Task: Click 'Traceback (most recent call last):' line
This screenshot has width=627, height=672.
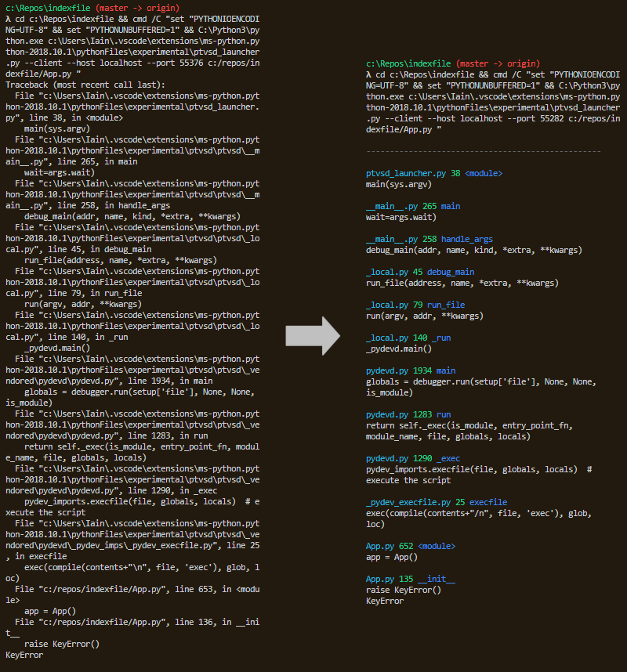Action: [x=85, y=85]
